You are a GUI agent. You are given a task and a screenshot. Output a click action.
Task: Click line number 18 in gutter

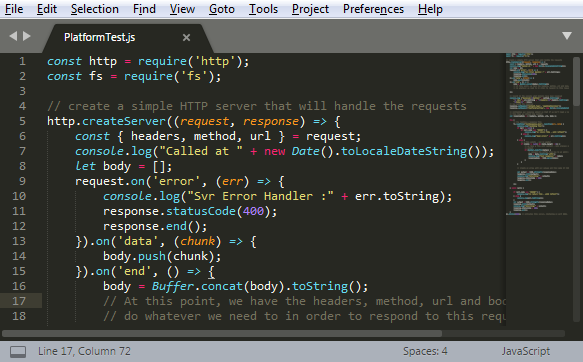click(19, 316)
